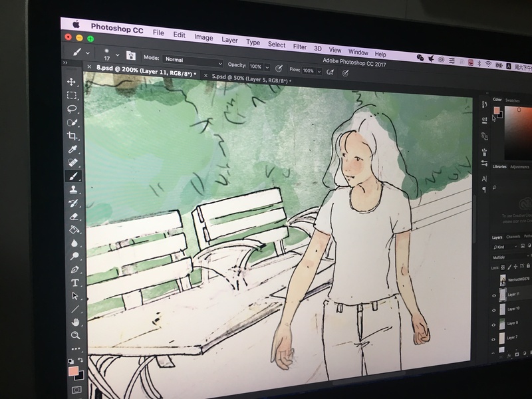Pick a shade in the Color panel field
The image size is (532, 399).
tap(518, 133)
